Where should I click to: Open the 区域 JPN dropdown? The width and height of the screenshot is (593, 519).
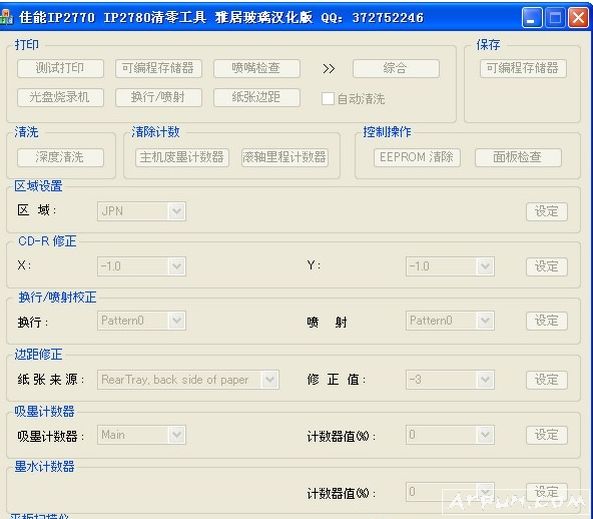coord(141,211)
